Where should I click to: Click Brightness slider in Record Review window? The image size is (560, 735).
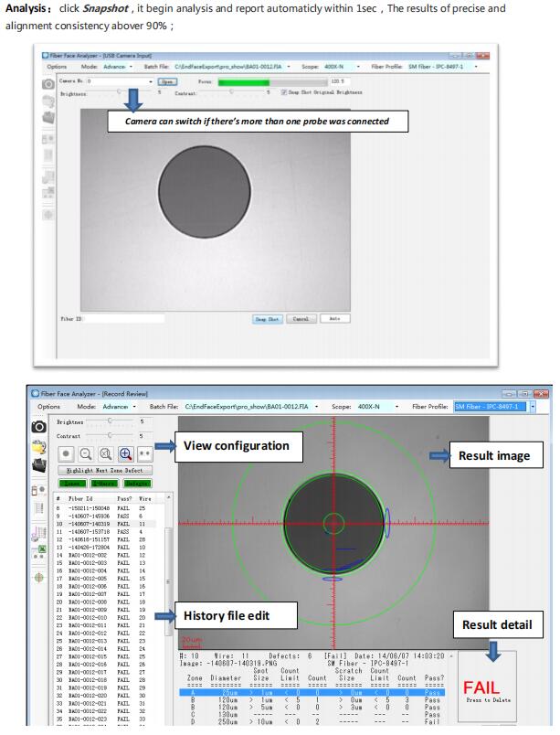[x=111, y=421]
